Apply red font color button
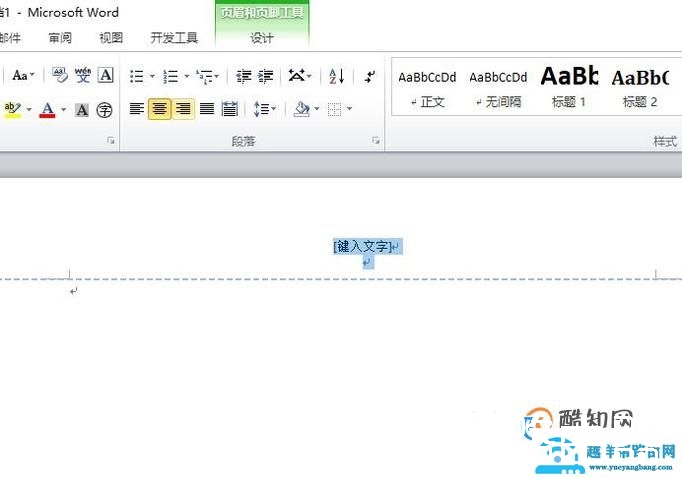The width and height of the screenshot is (682, 478). (47, 109)
